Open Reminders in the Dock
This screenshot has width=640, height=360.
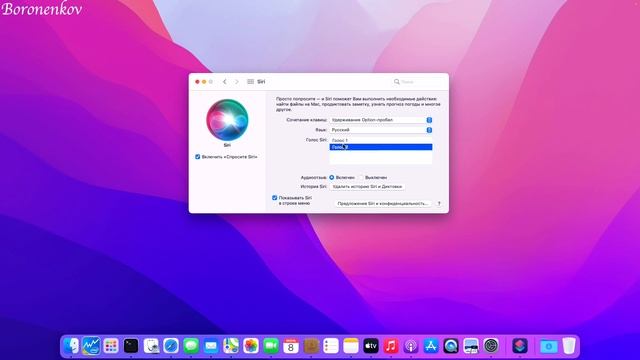pyautogui.click(x=331, y=346)
